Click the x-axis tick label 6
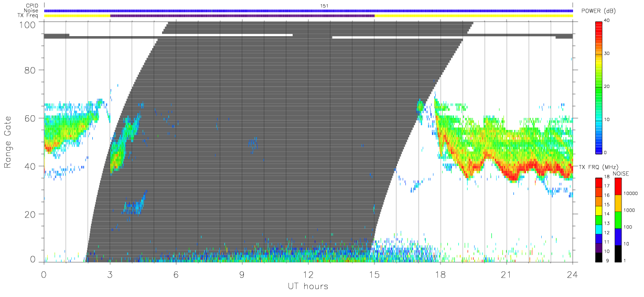644x297 pixels. click(176, 274)
